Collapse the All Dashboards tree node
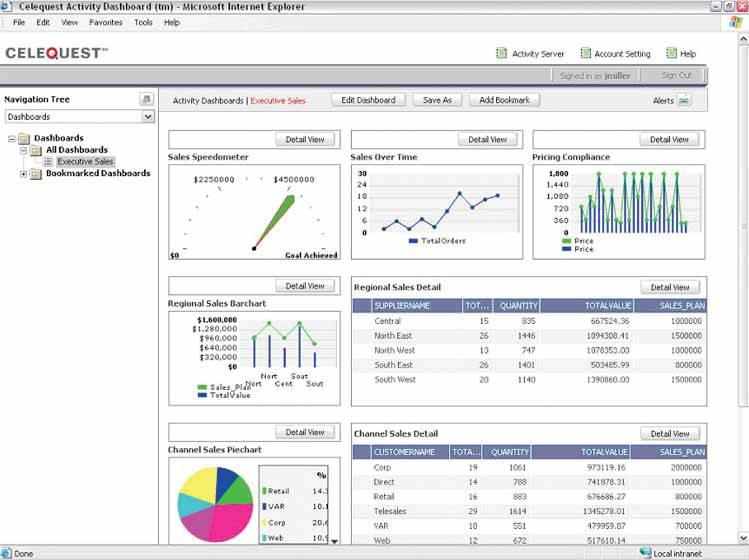The width and height of the screenshot is (749, 560). click(23, 150)
